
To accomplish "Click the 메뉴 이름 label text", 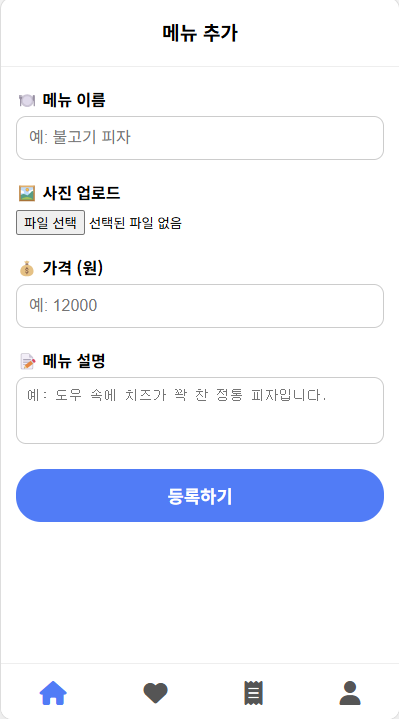I will pyautogui.click(x=74, y=100).
